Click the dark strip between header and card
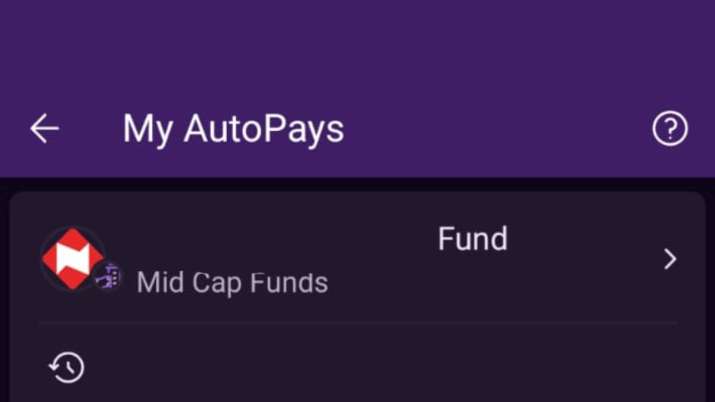The image size is (715, 402). (x=357, y=184)
